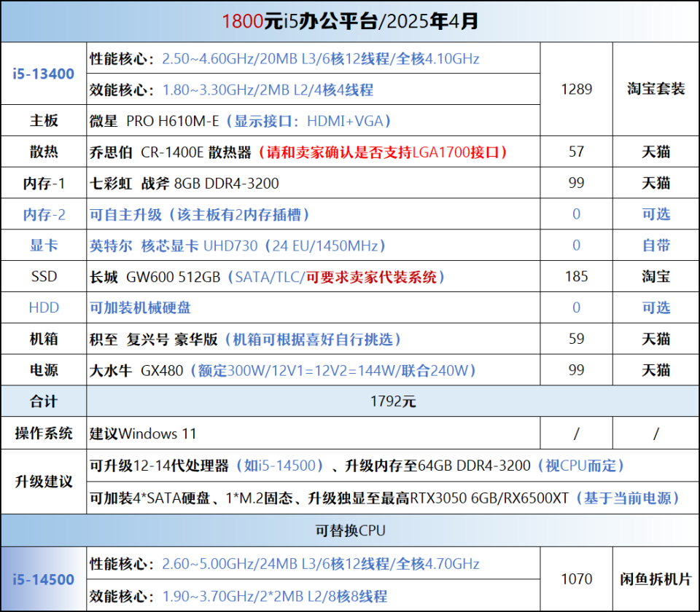
Task: Click "积至 复兴号 豪华版" case description
Action: coord(246,340)
